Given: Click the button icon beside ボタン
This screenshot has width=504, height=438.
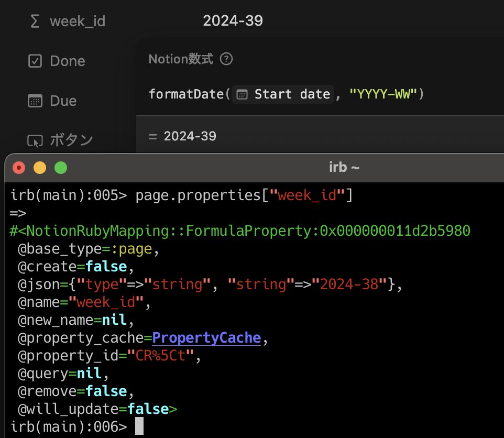Looking at the screenshot, I should 35,141.
